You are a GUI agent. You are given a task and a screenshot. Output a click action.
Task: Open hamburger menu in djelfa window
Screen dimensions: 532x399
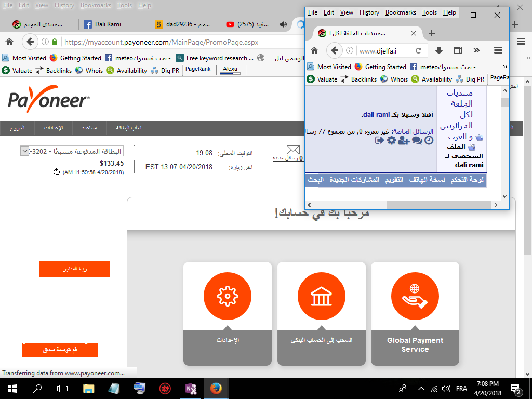pos(498,50)
